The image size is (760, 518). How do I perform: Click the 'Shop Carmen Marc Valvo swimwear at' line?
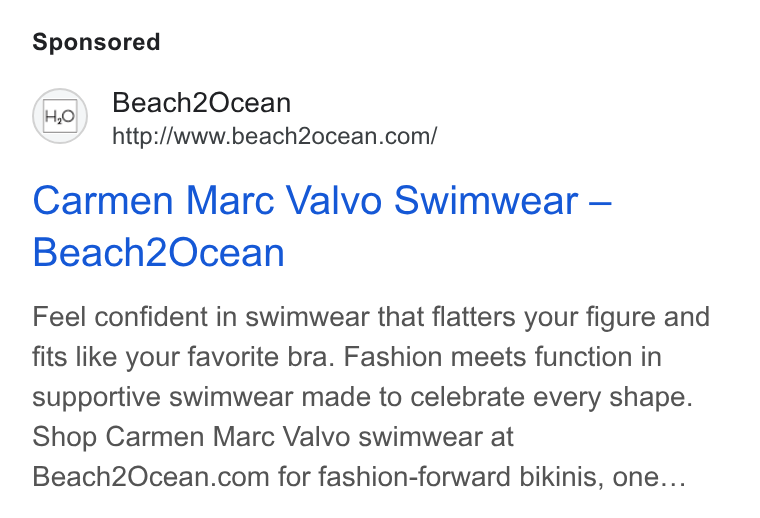point(272,437)
